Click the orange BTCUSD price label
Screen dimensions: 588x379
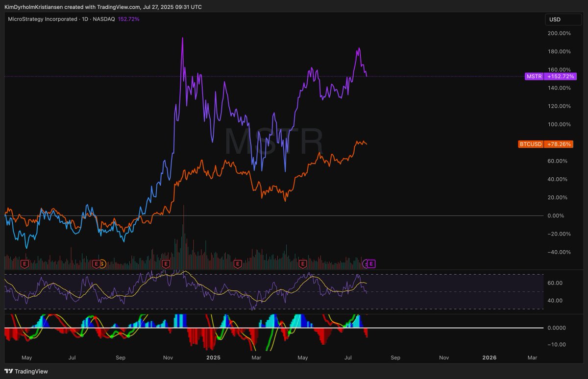(531, 144)
